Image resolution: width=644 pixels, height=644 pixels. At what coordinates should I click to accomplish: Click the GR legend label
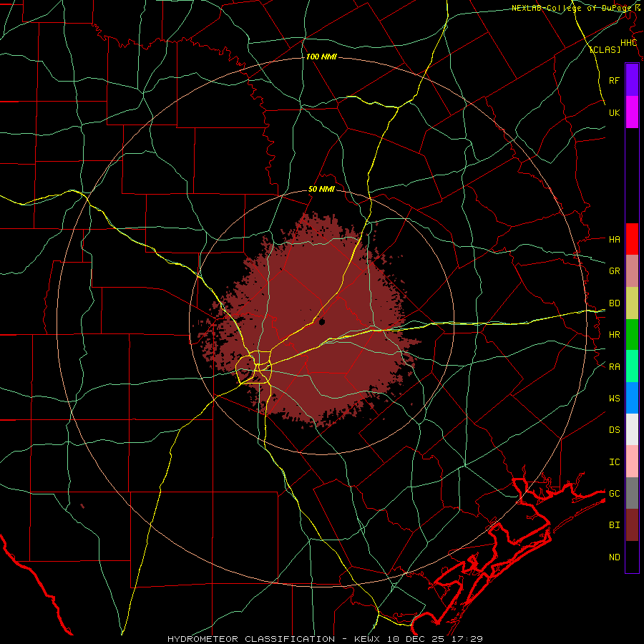pyautogui.click(x=614, y=271)
